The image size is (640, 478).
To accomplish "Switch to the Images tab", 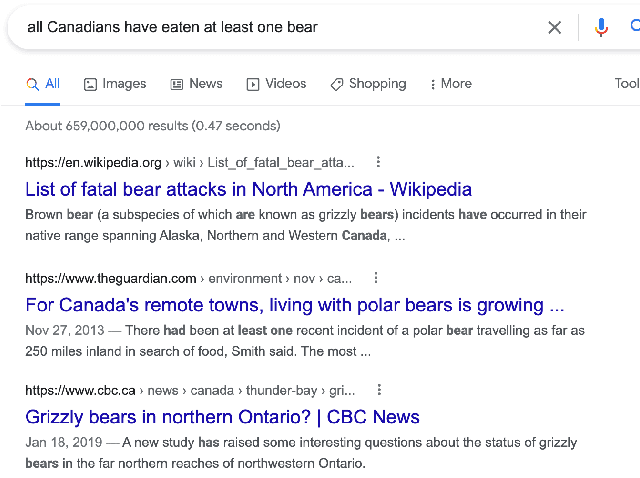I will point(114,84).
